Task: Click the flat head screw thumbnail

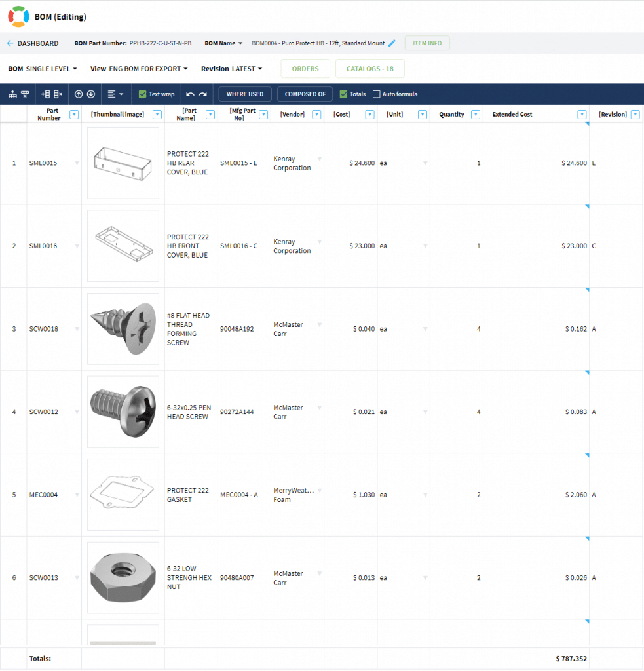Action: click(x=123, y=329)
